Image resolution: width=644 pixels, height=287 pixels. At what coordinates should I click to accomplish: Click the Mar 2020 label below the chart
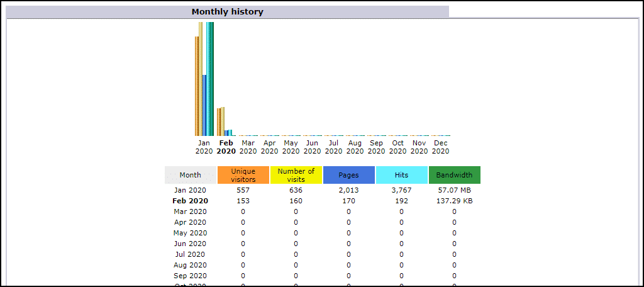[248, 147]
